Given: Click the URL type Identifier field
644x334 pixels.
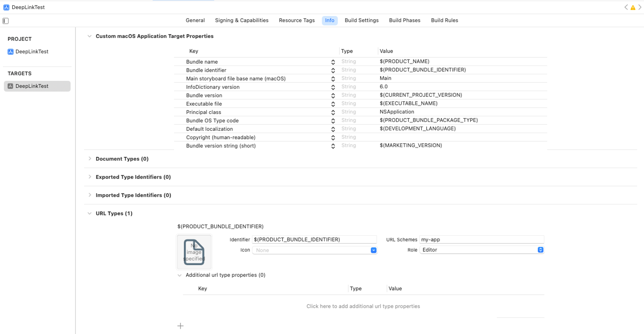Looking at the screenshot, I should tap(314, 239).
